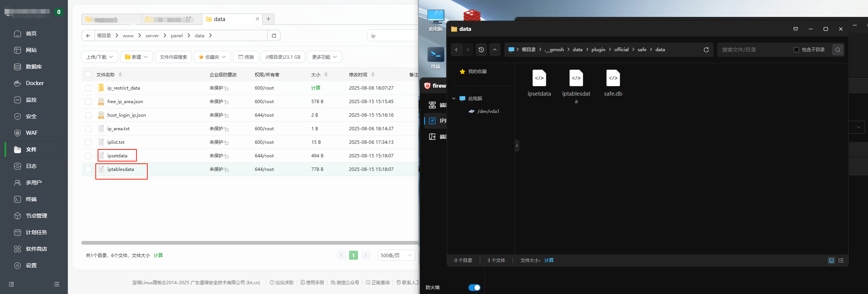868x294 pixels.
Task: Go up one directory with the up arrow
Action: point(495,50)
